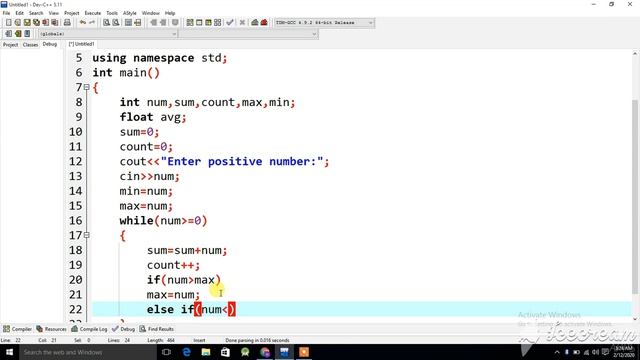This screenshot has width=640, height=360.
Task: Click the Windows Start button
Action: click(9, 352)
